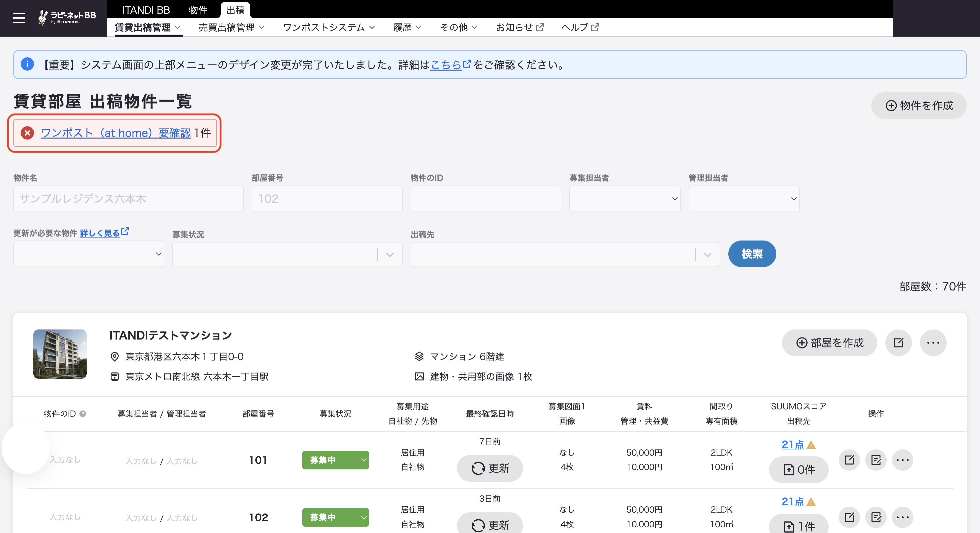
Task: Open the hamburger side menu
Action: point(18,17)
